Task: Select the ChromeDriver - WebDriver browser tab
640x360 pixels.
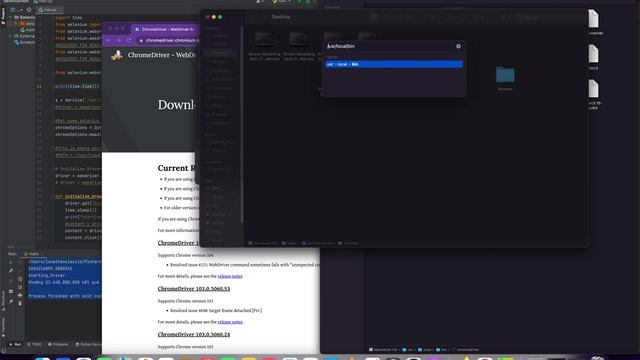Action: [x=164, y=29]
